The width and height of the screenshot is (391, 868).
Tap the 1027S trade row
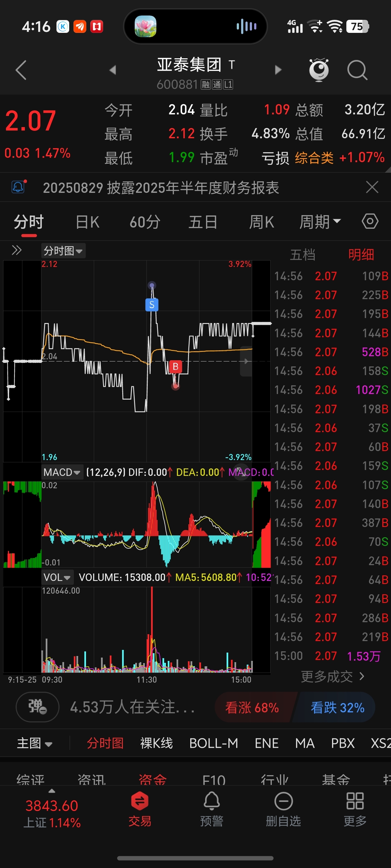coord(331,390)
